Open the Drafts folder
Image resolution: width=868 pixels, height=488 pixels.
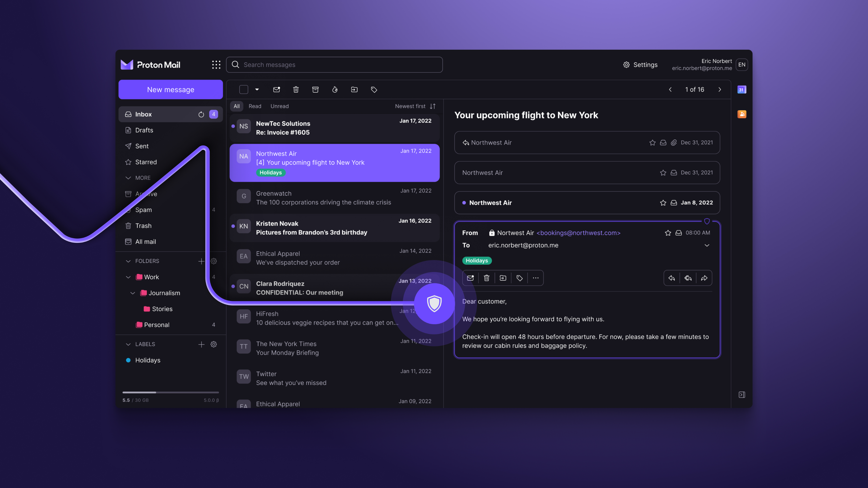(170, 130)
